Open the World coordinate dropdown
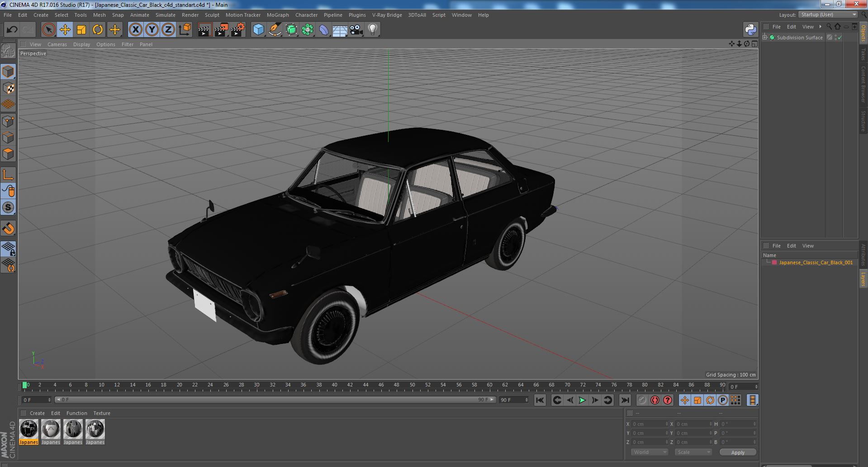868x467 pixels. coord(649,452)
